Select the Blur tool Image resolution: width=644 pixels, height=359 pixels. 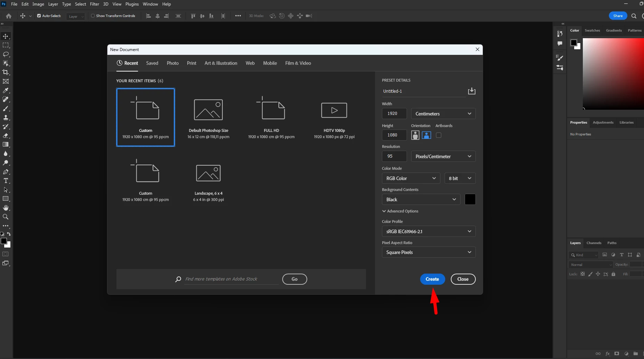(6, 154)
